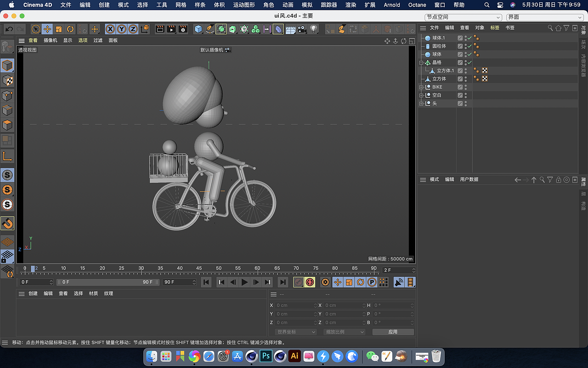Select the Rotate tool in top toolbar
Viewport: 588px width, 368px height.
coord(70,29)
